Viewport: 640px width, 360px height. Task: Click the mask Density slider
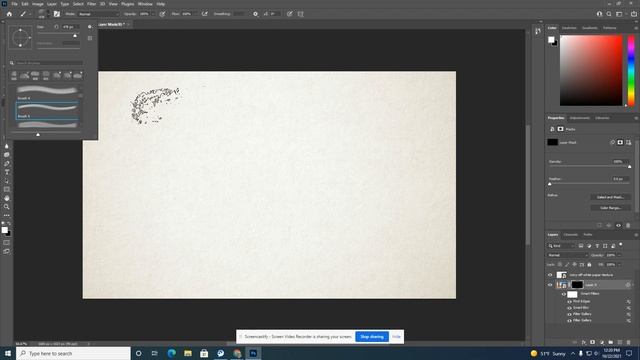[589, 167]
